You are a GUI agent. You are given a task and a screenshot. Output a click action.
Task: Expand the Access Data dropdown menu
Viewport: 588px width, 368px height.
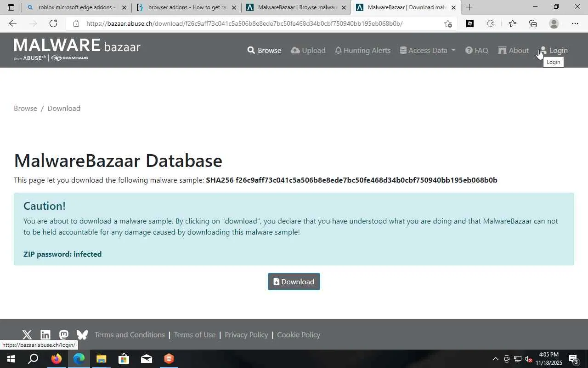[x=428, y=50]
